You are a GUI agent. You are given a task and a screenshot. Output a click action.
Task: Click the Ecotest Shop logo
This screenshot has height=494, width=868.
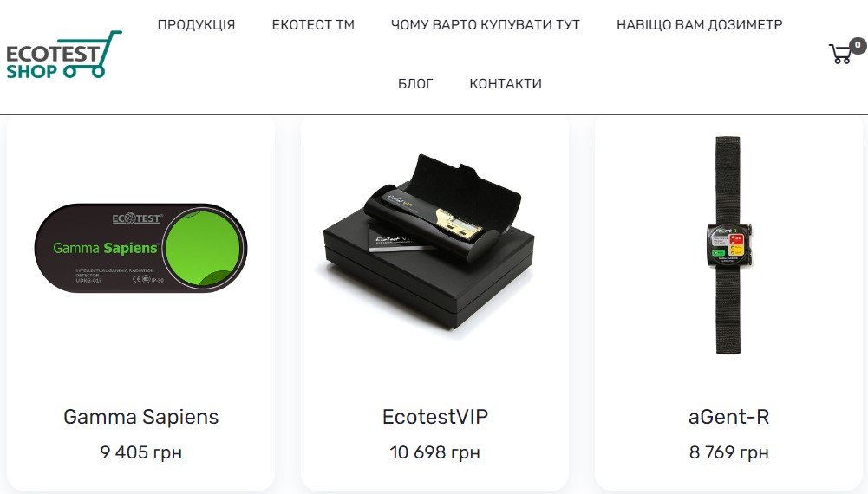click(63, 55)
